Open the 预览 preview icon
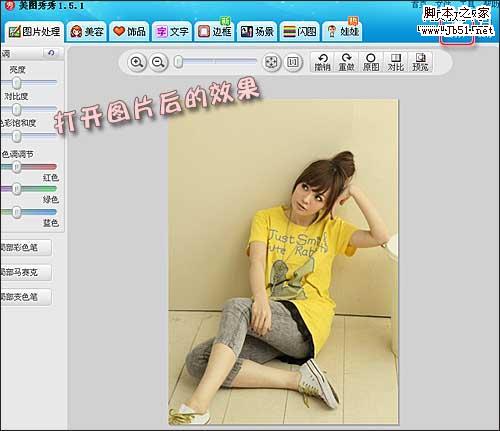The height and width of the screenshot is (431, 500). [420, 62]
